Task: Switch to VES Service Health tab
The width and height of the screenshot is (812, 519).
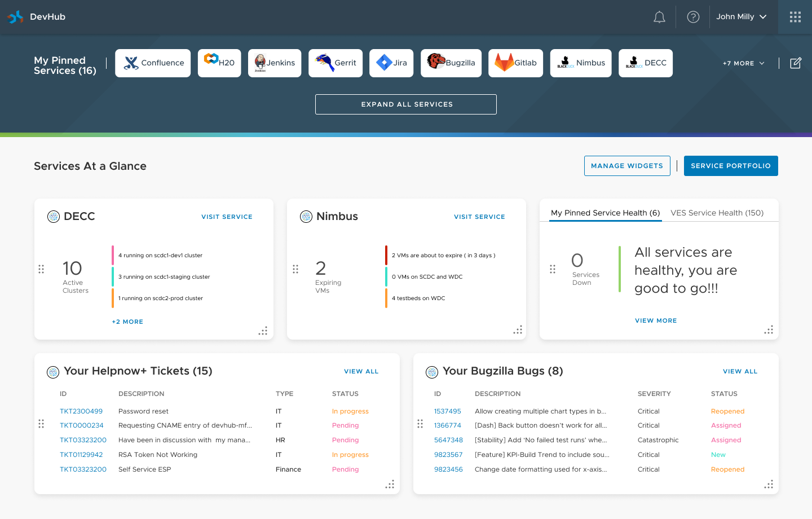Action: click(x=717, y=213)
